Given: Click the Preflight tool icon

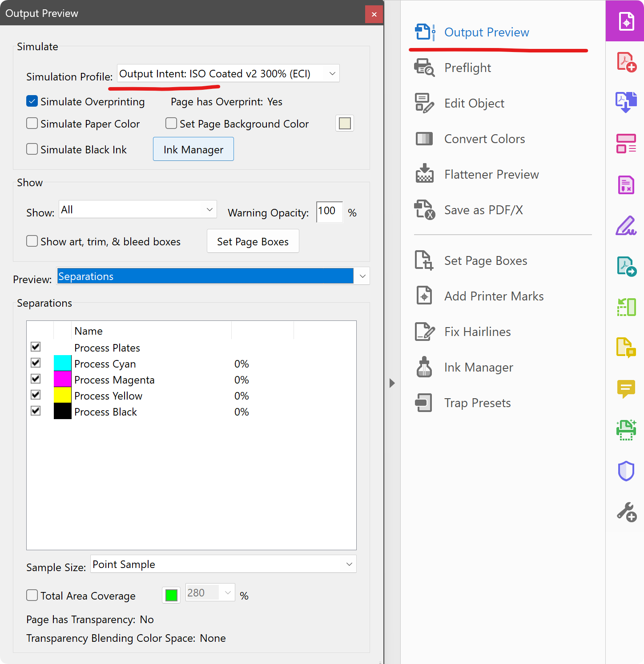Looking at the screenshot, I should [x=424, y=68].
